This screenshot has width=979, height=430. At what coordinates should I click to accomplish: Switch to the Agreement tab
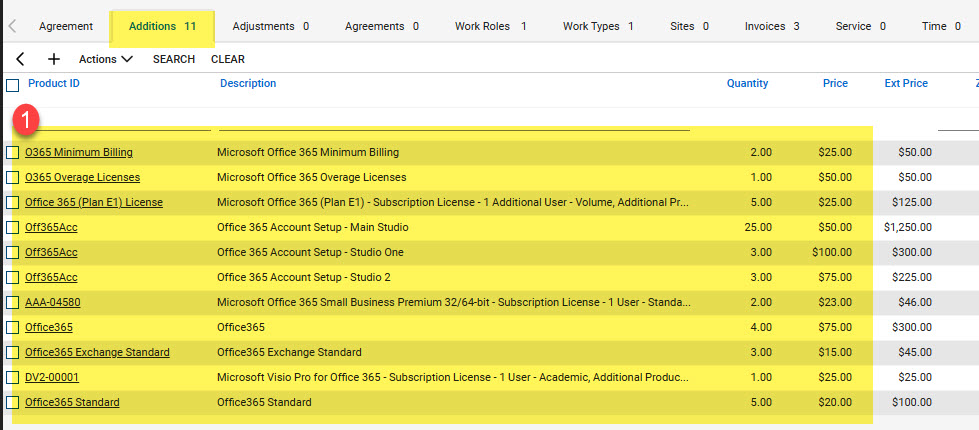point(66,26)
